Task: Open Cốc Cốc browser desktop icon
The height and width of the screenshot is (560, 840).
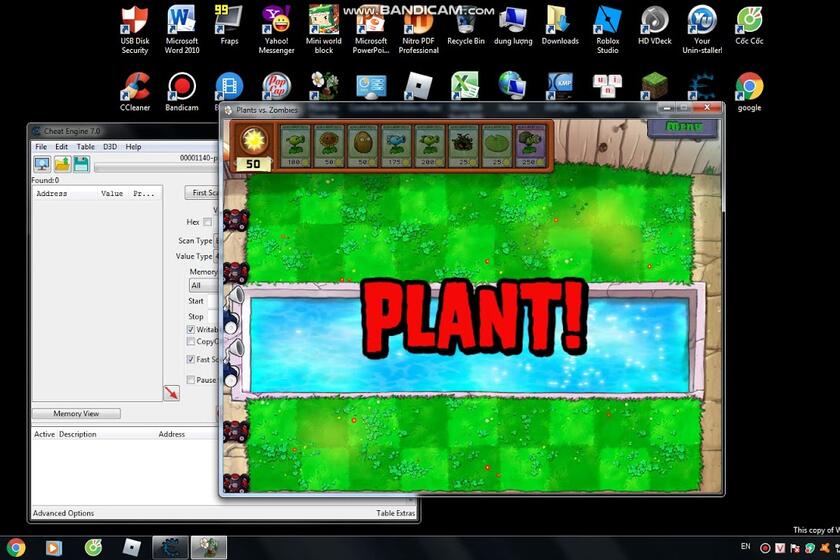Action: click(x=749, y=25)
